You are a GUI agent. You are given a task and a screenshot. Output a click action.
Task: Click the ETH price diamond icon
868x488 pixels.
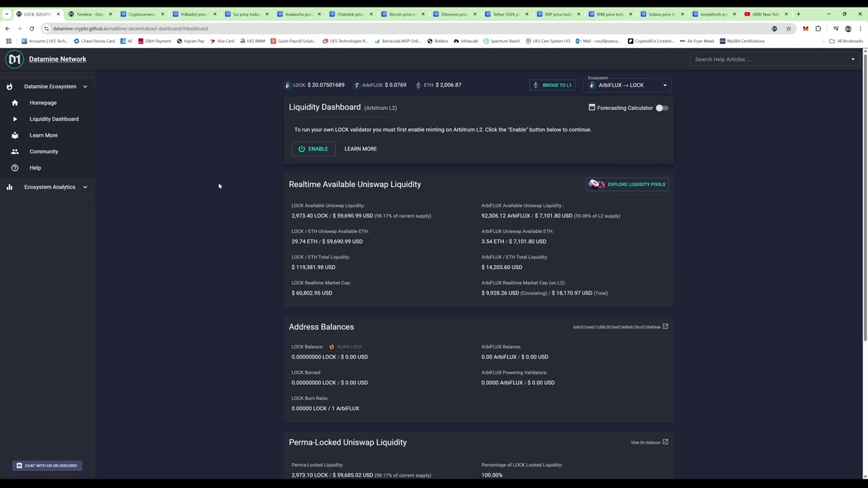tap(418, 85)
